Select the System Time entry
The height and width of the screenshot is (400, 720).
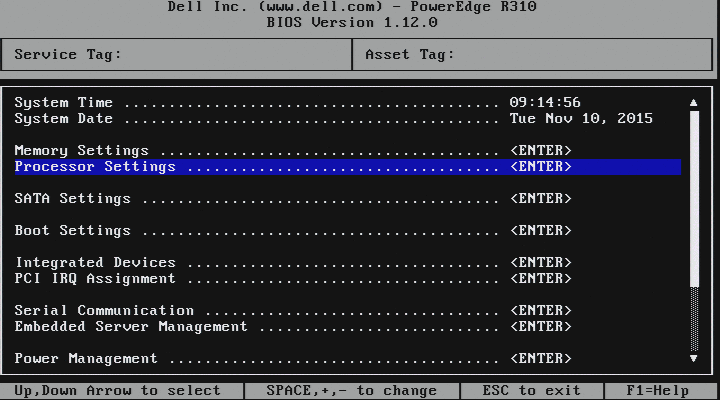348,102
